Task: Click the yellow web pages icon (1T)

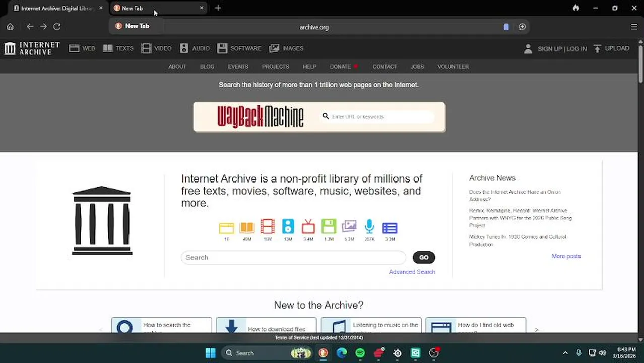Action: point(226,228)
